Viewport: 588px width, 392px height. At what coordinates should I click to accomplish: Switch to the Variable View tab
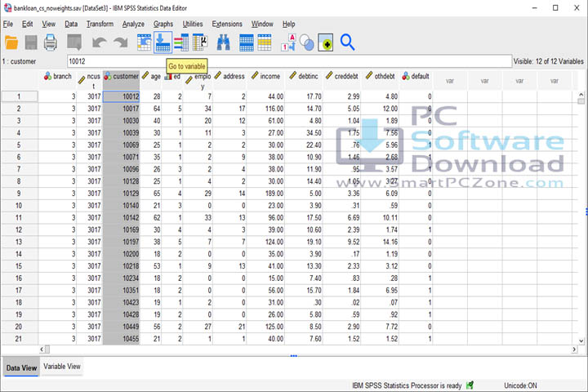[x=62, y=367]
